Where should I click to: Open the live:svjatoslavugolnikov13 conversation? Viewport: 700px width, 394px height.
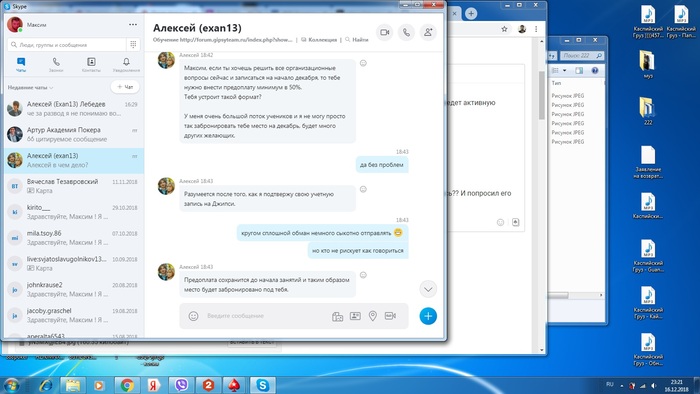click(74, 264)
